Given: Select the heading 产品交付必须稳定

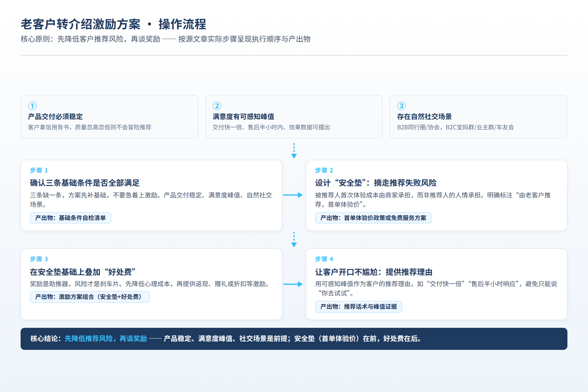Looking at the screenshot, I should coord(55,117).
